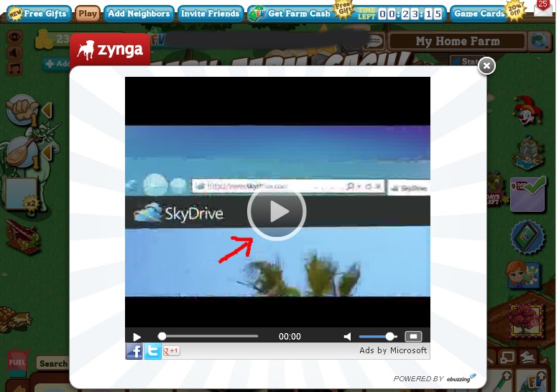Screen dimensions: 559x392
Task: Open the 9 days checklist icon
Action: pos(528,195)
